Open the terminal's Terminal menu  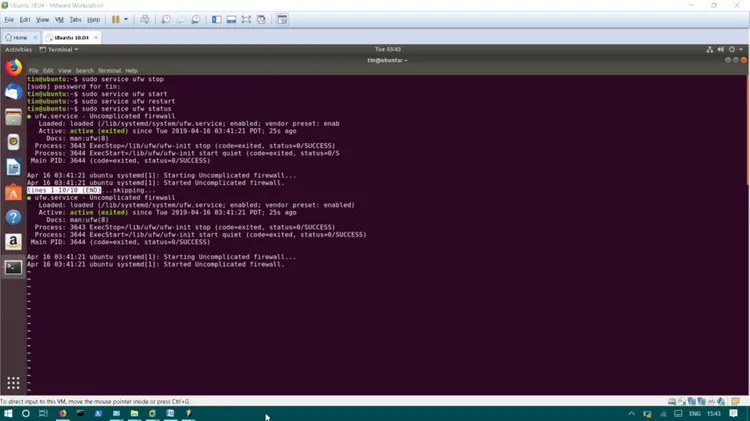[x=110, y=70]
